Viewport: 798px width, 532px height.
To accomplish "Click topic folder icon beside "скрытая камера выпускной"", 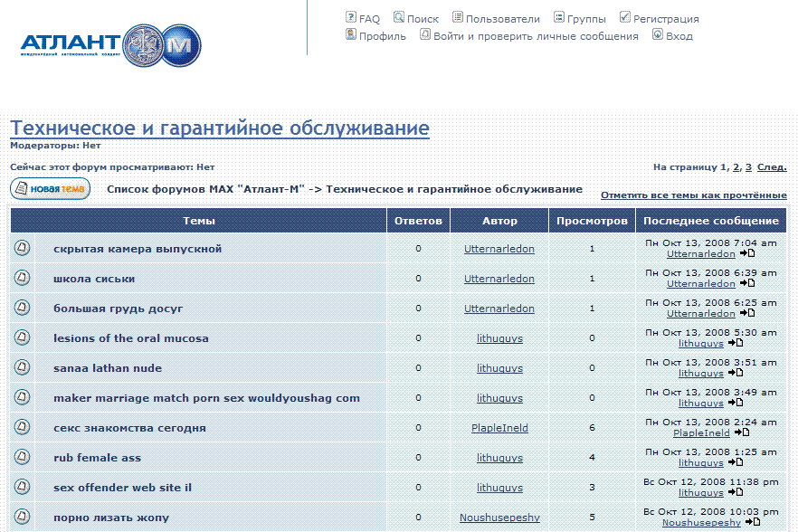I will (23, 249).
